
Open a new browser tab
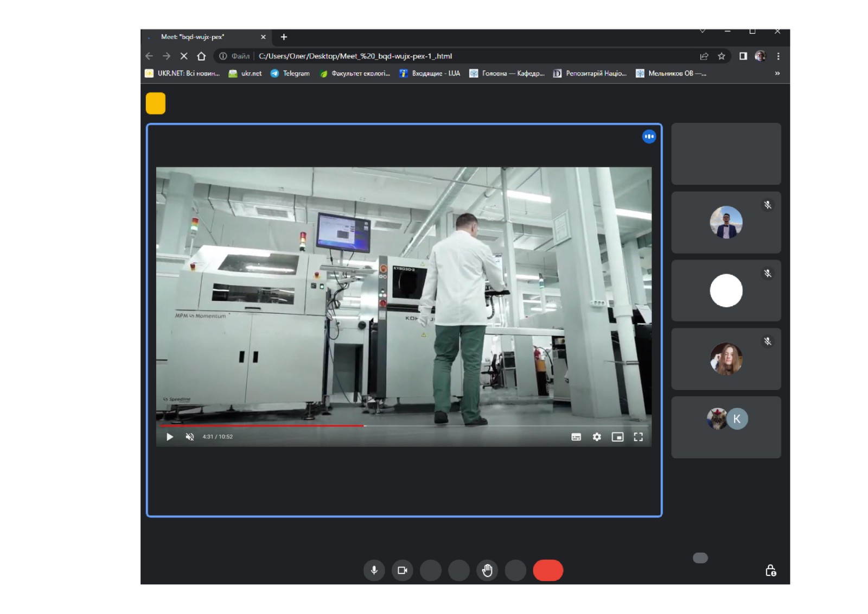[x=284, y=37]
